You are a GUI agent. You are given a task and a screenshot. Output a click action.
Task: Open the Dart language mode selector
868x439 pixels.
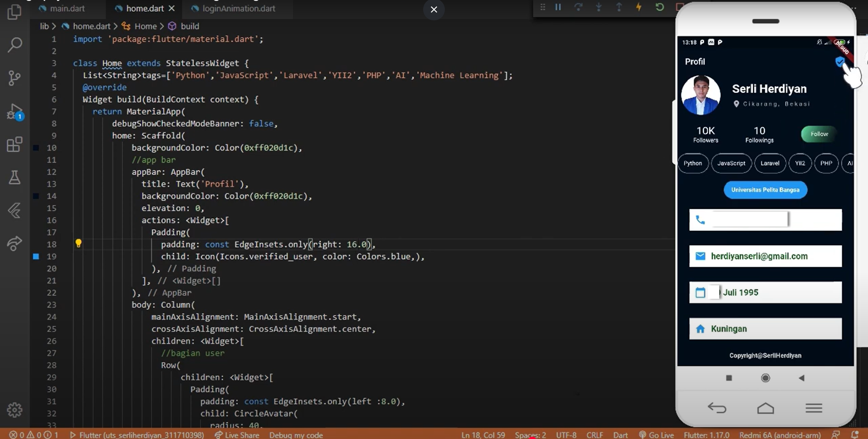[620, 434]
